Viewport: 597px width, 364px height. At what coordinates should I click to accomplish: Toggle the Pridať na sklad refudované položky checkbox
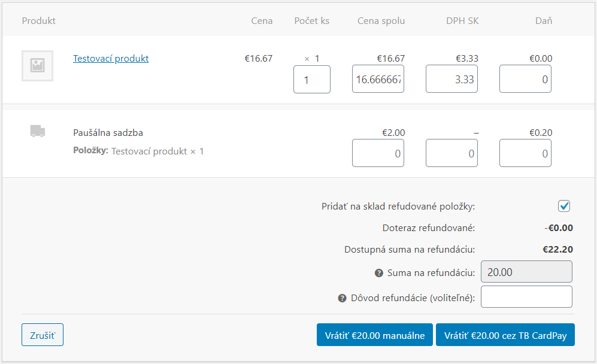[x=563, y=205]
